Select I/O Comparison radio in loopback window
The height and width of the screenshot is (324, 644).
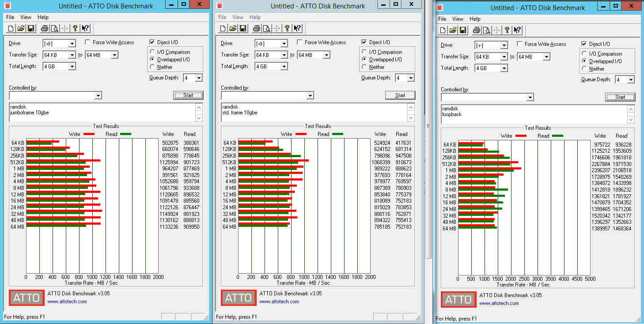(x=585, y=54)
